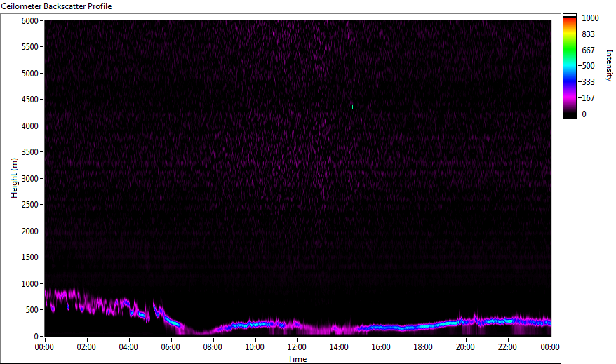Click the 04:00 time axis label
Screen dimensions: 616x364
click(128, 347)
